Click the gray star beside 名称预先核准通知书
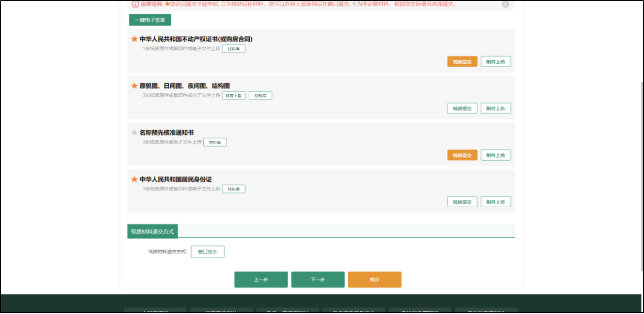The height and width of the screenshot is (314, 644). pyautogui.click(x=134, y=132)
